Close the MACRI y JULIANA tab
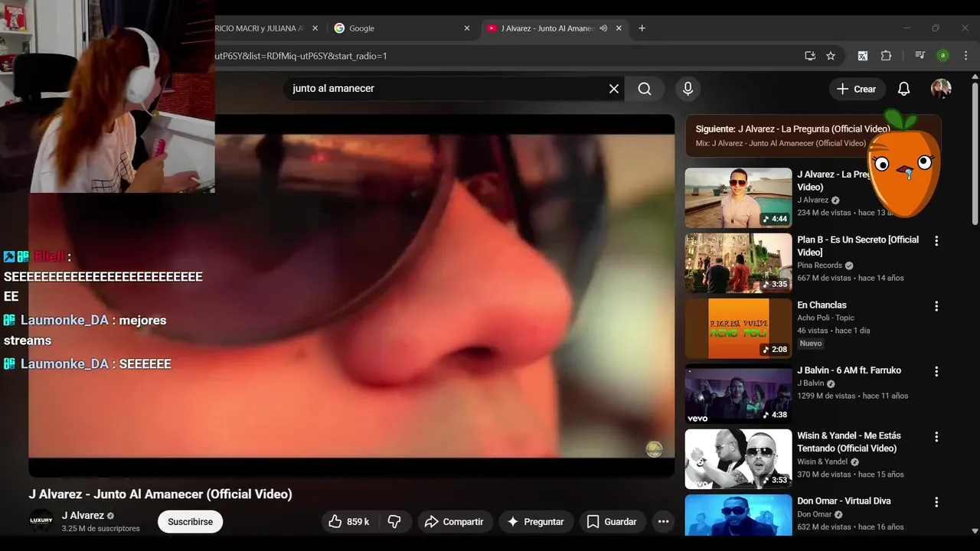Viewport: 980px width, 551px height. 315,28
